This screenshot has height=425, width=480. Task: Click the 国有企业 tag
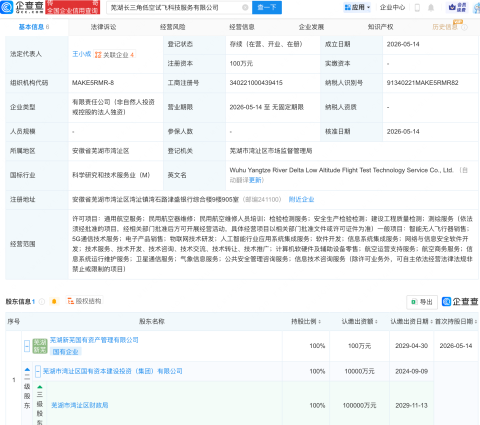pyautogui.click(x=65, y=352)
